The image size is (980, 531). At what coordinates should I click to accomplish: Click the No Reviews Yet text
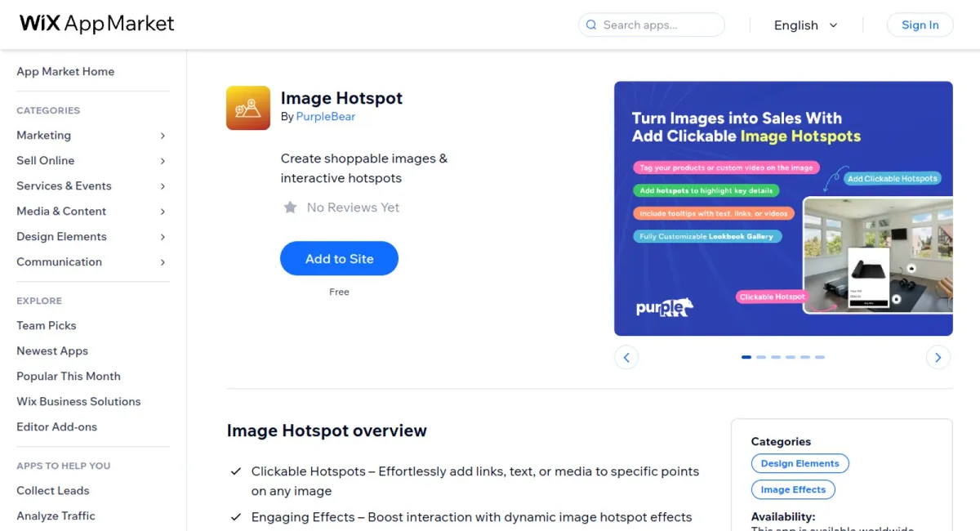coord(353,207)
